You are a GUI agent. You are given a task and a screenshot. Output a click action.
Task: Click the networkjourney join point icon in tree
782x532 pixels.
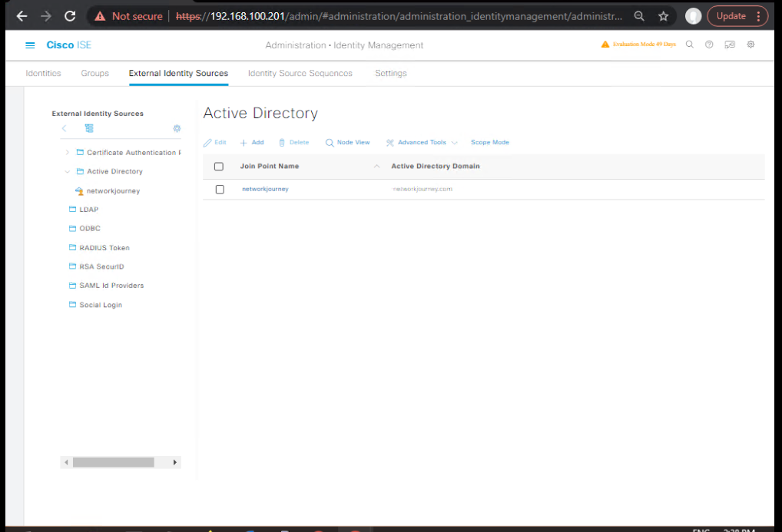79,191
